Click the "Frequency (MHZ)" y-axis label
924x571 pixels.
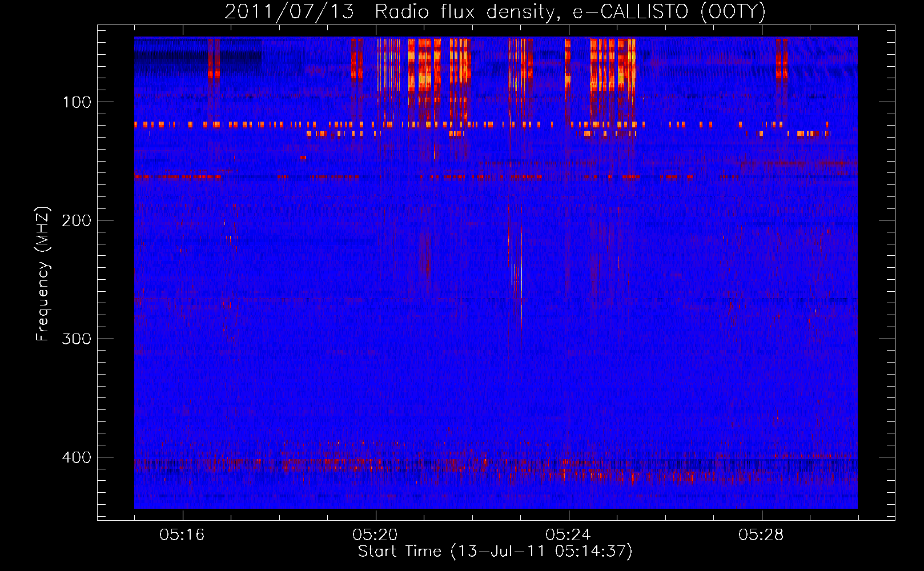(43, 274)
